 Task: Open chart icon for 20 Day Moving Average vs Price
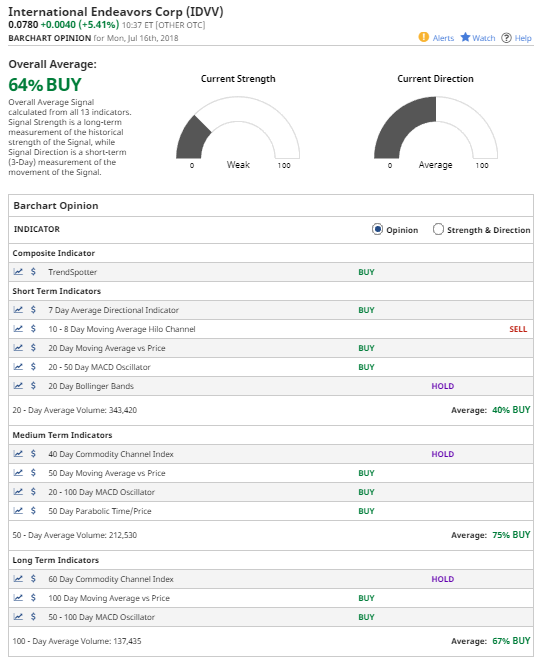tap(18, 348)
